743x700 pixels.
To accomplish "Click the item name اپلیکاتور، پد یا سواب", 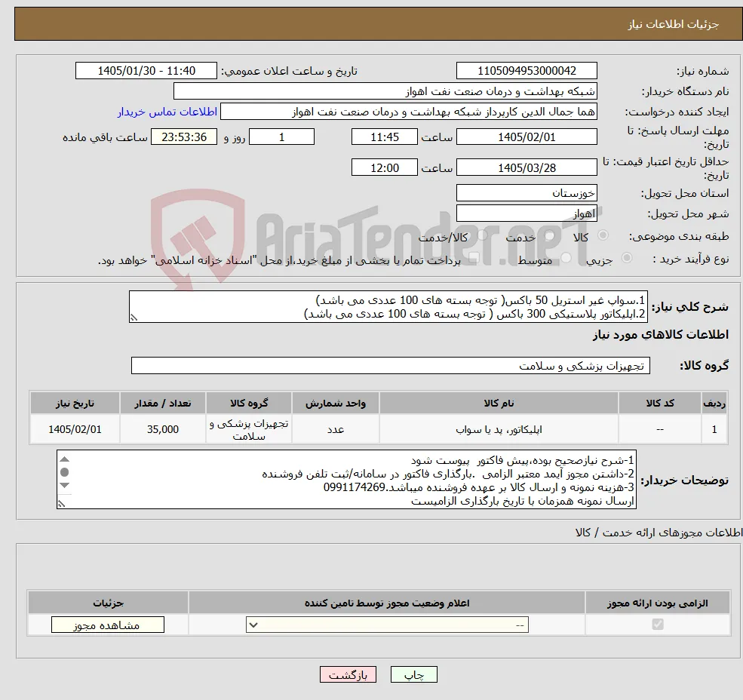I will (x=499, y=429).
